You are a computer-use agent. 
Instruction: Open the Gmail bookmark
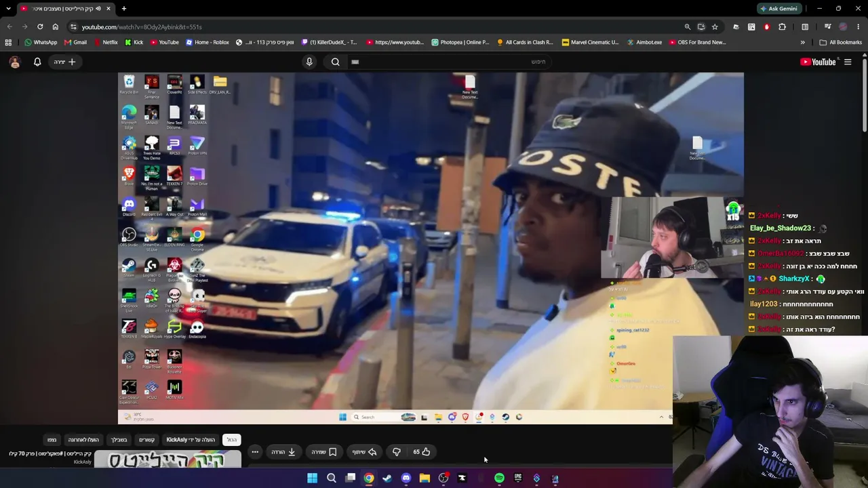[75, 42]
